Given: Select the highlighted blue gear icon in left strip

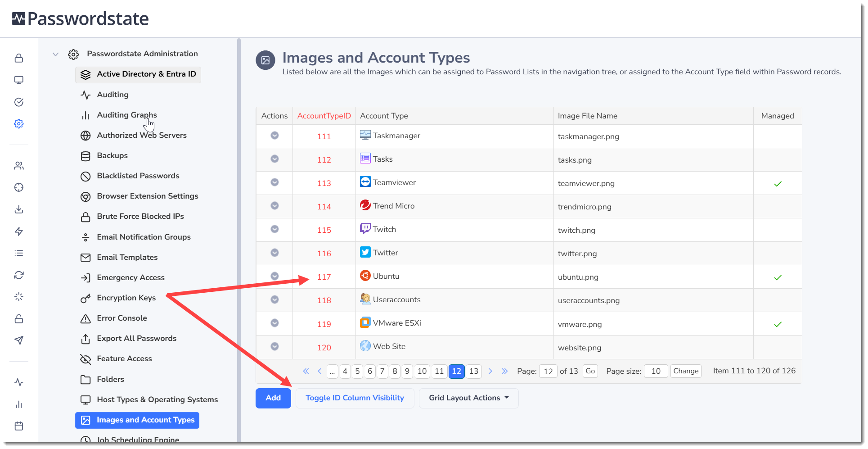Looking at the screenshot, I should [19, 124].
